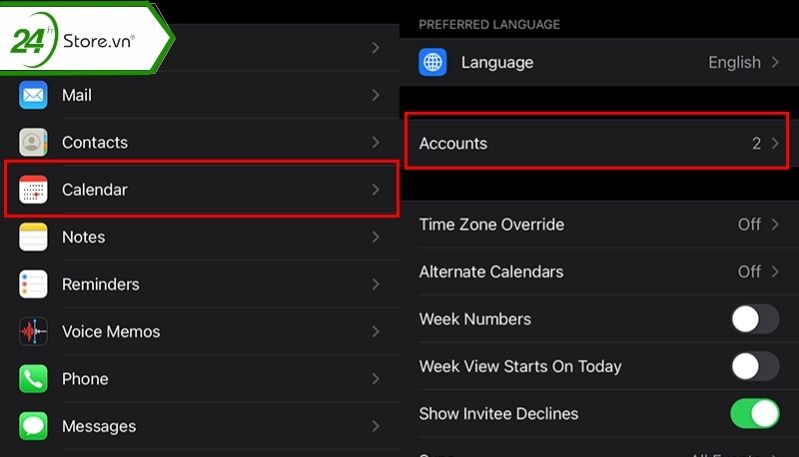This screenshot has height=457, width=799.
Task: Open Reminders row chevron
Action: 376,284
